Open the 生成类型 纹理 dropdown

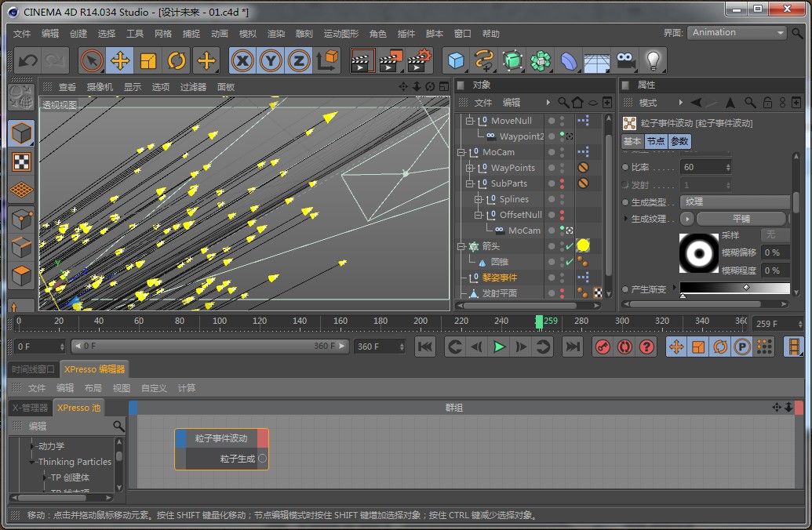(735, 201)
